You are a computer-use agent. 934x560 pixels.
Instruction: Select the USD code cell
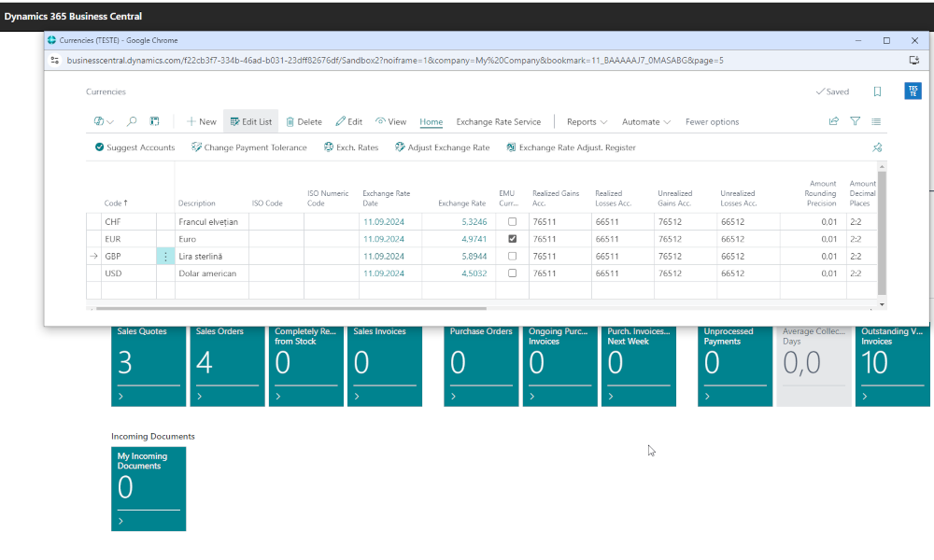tap(129, 273)
